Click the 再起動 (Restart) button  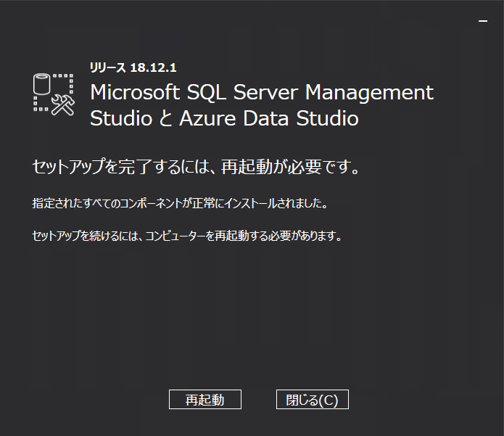[205, 399]
